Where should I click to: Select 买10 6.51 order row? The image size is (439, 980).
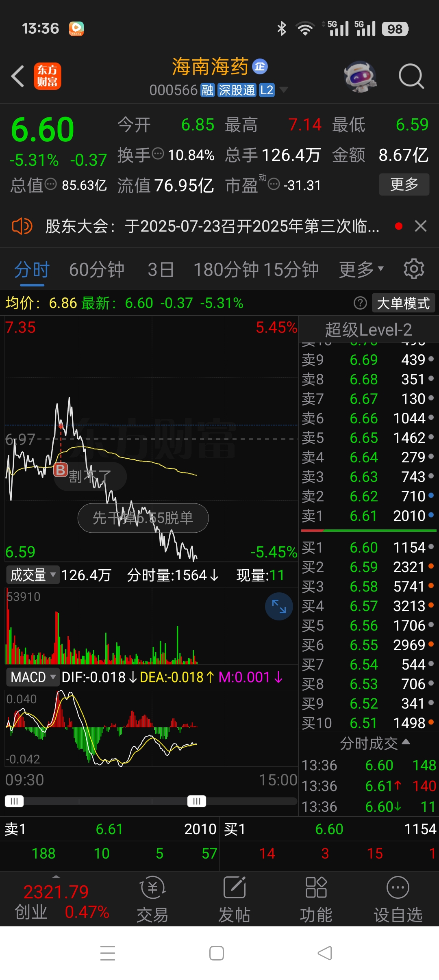(368, 723)
